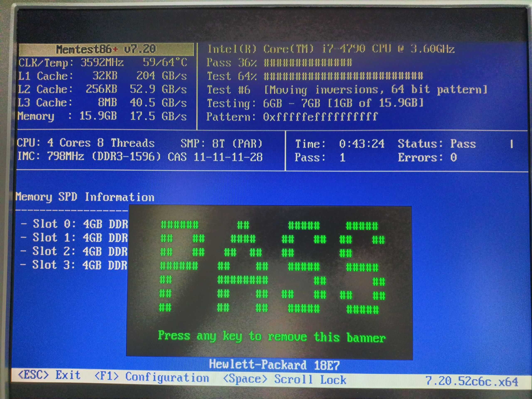
Task: Select the L2 Cache 256KB row
Action: (x=102, y=89)
